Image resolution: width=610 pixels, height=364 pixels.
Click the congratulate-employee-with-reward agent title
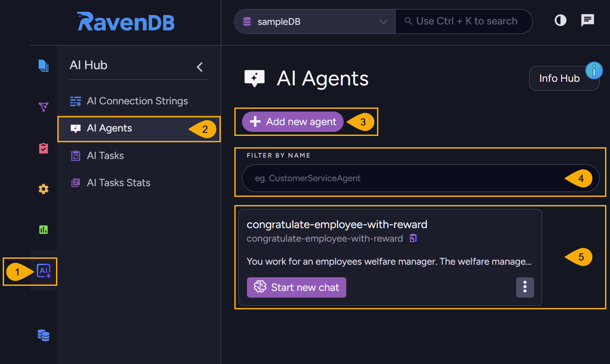point(337,224)
